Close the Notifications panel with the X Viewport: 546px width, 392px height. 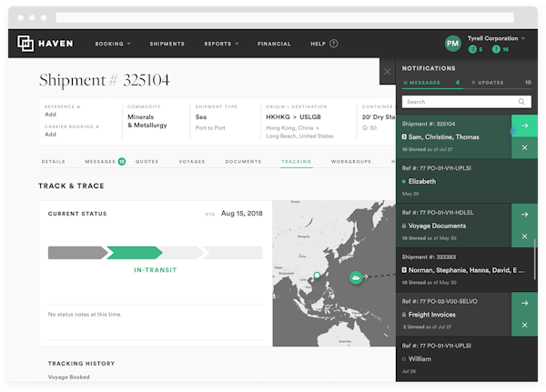pos(388,70)
